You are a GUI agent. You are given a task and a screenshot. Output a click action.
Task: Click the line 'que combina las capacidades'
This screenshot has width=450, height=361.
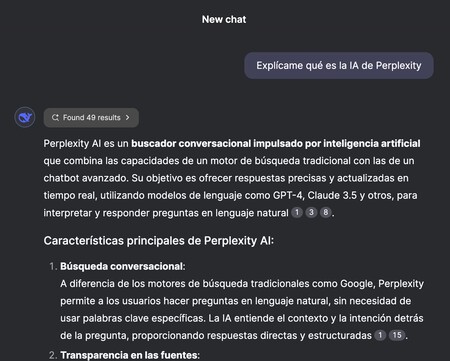(x=229, y=161)
